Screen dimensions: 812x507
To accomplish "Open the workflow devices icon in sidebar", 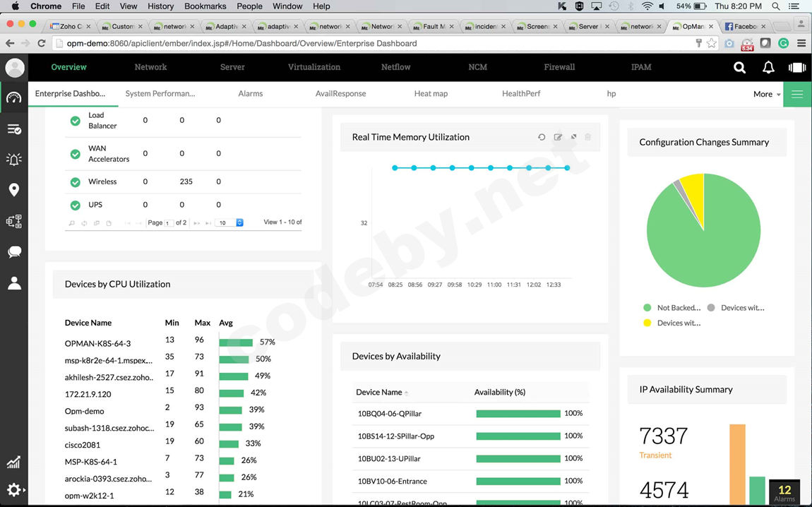I will [x=14, y=221].
